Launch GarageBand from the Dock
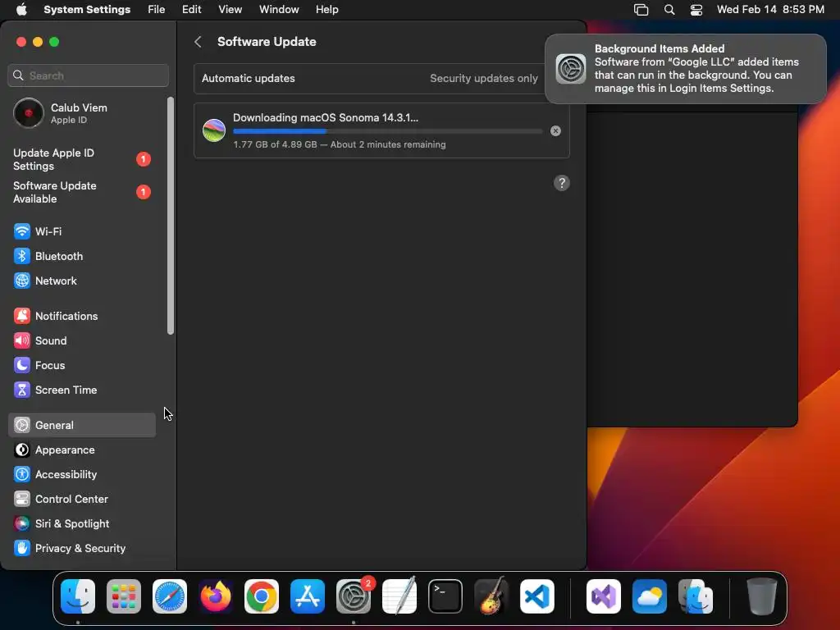This screenshot has height=630, width=840. click(x=491, y=596)
